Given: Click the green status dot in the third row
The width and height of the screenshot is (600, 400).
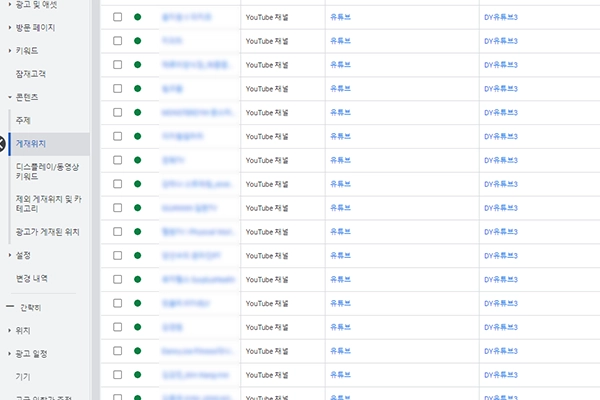Looking at the screenshot, I should [x=137, y=65].
